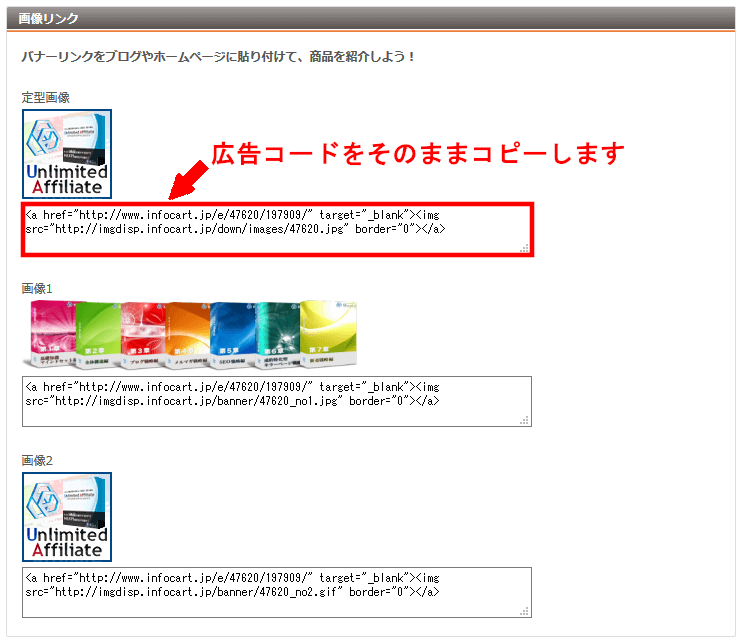Screen dimensions: 740x641
Task: Grab the resize handle of 画像2 textarea
Action: tap(524, 611)
